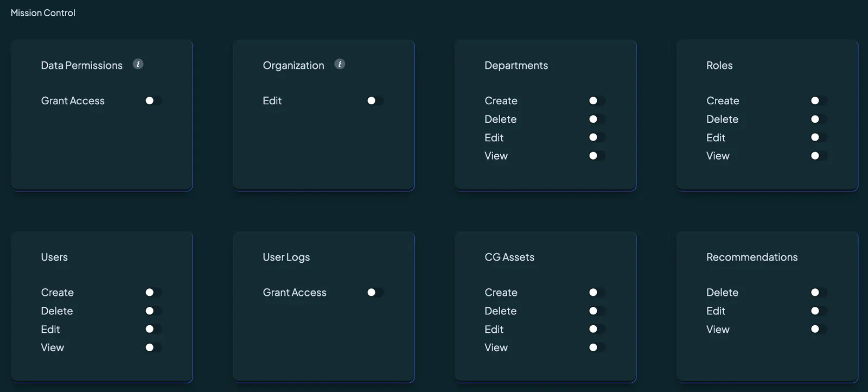
Task: Enable the CG Assets Edit switch
Action: click(x=597, y=329)
